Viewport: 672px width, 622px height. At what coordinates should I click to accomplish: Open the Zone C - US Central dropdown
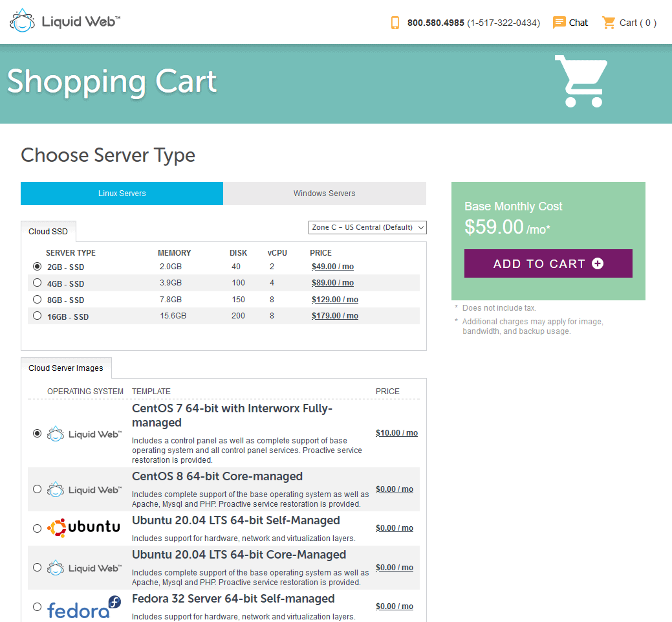[367, 227]
